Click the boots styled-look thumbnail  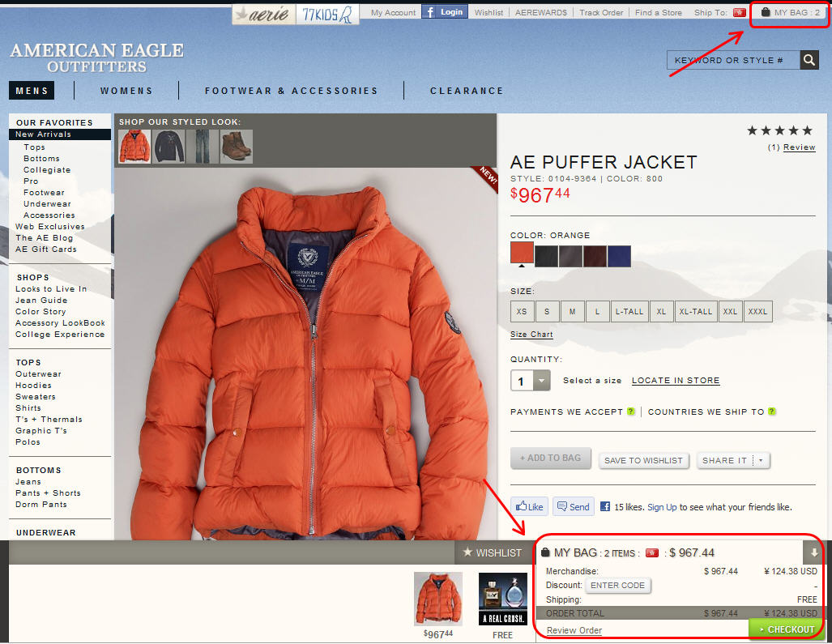236,146
